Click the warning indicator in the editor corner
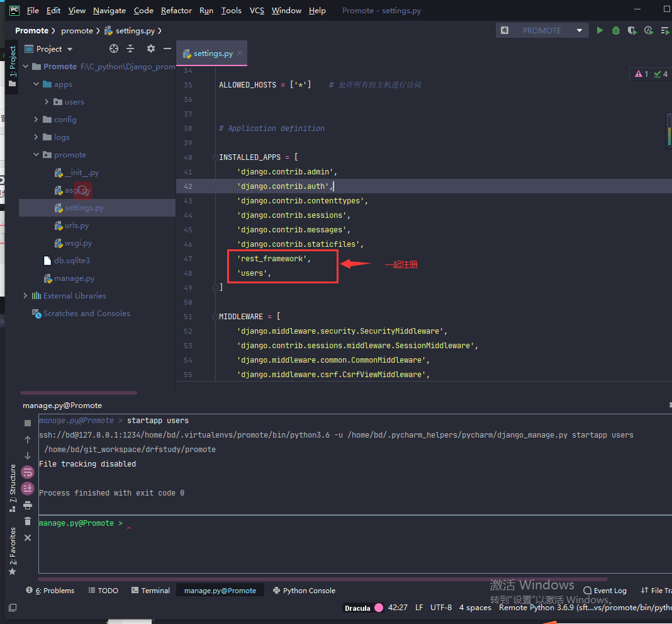 click(642, 74)
